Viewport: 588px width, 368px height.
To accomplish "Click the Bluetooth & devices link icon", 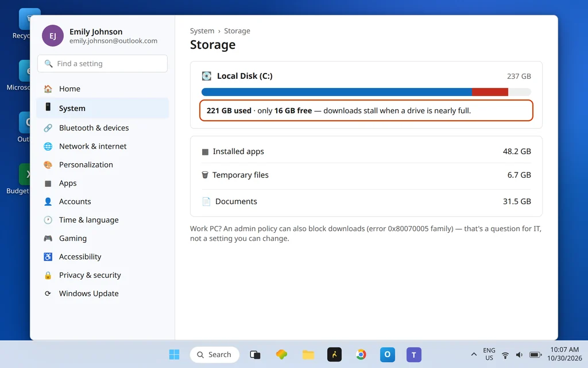I will tap(48, 128).
